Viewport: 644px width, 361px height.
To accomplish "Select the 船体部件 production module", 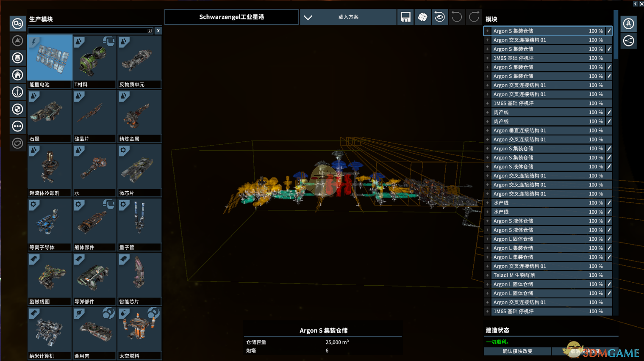I will click(94, 225).
